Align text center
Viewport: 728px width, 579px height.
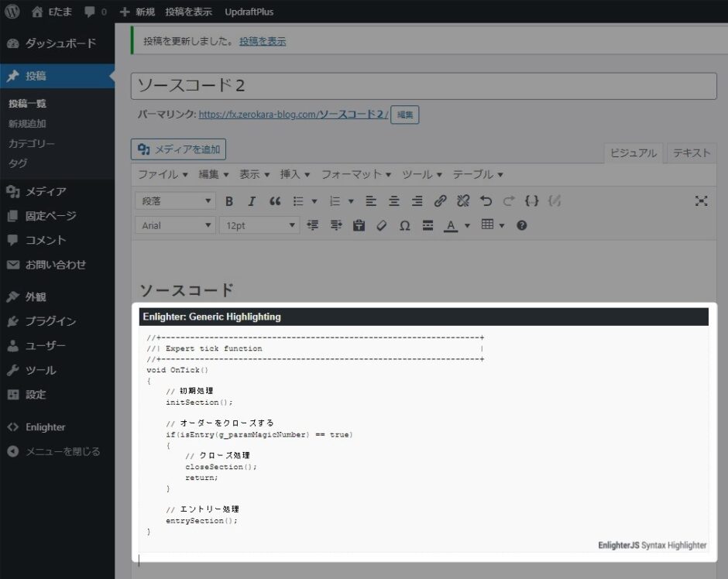394,201
